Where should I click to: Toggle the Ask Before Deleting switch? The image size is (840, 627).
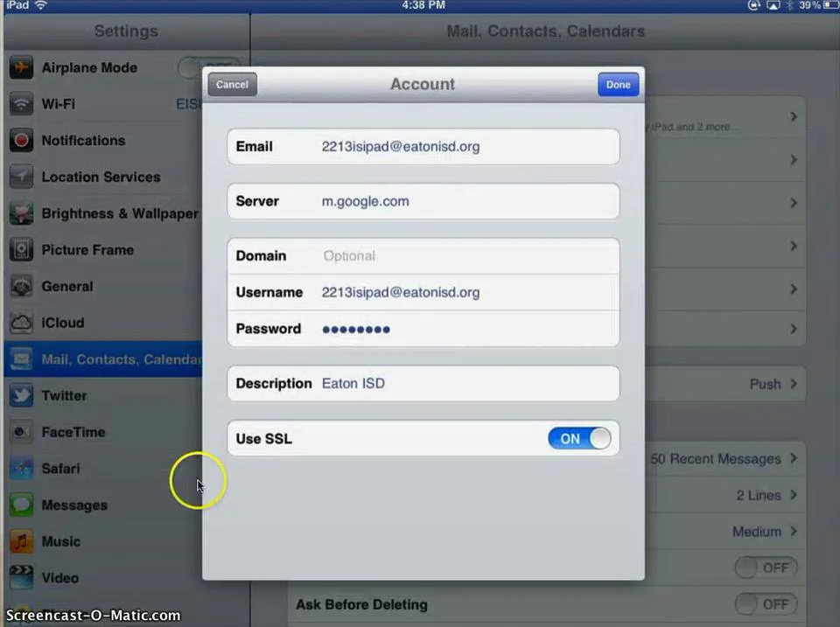pyautogui.click(x=766, y=604)
